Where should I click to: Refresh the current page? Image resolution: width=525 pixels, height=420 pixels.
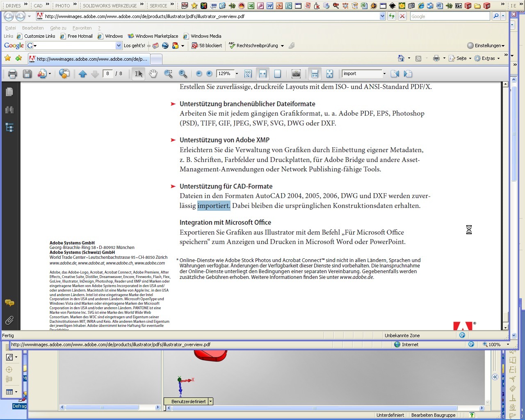pos(392,16)
